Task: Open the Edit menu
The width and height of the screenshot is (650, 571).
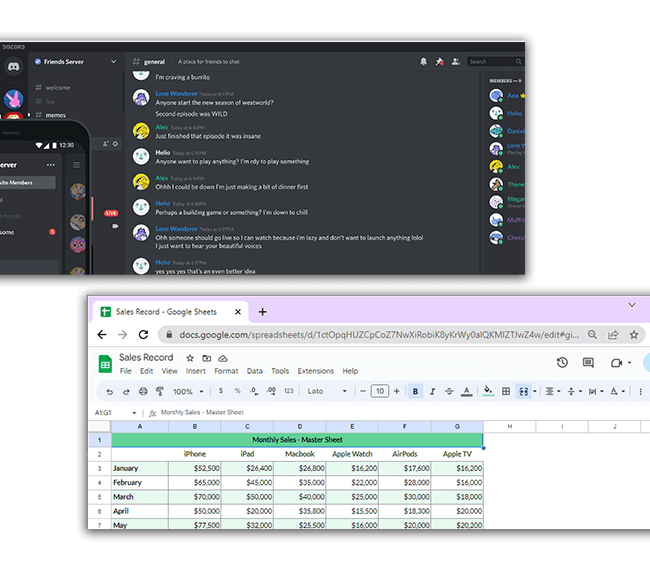Action: tap(146, 371)
